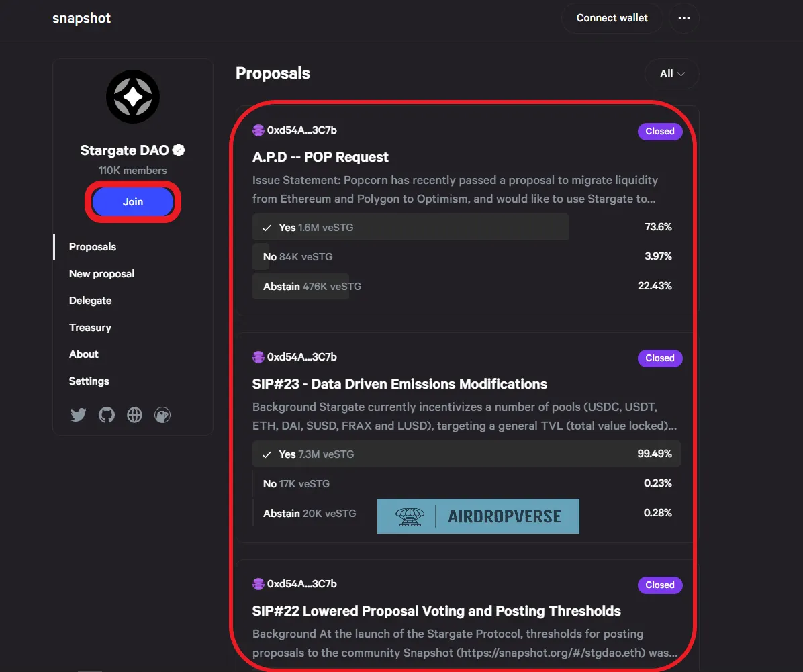Open the globe website icon
803x672 pixels.
pos(135,415)
